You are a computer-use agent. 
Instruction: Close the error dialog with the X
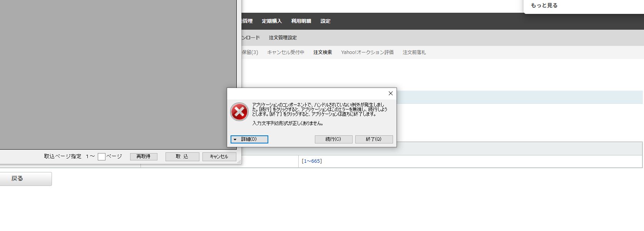pyautogui.click(x=390, y=93)
